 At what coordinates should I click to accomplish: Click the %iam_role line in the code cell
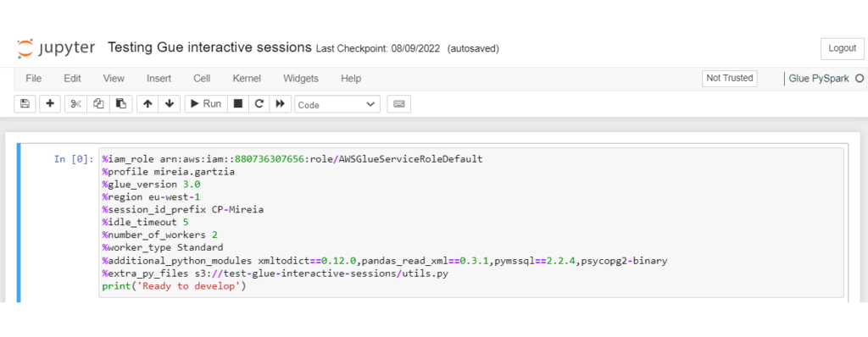point(292,159)
